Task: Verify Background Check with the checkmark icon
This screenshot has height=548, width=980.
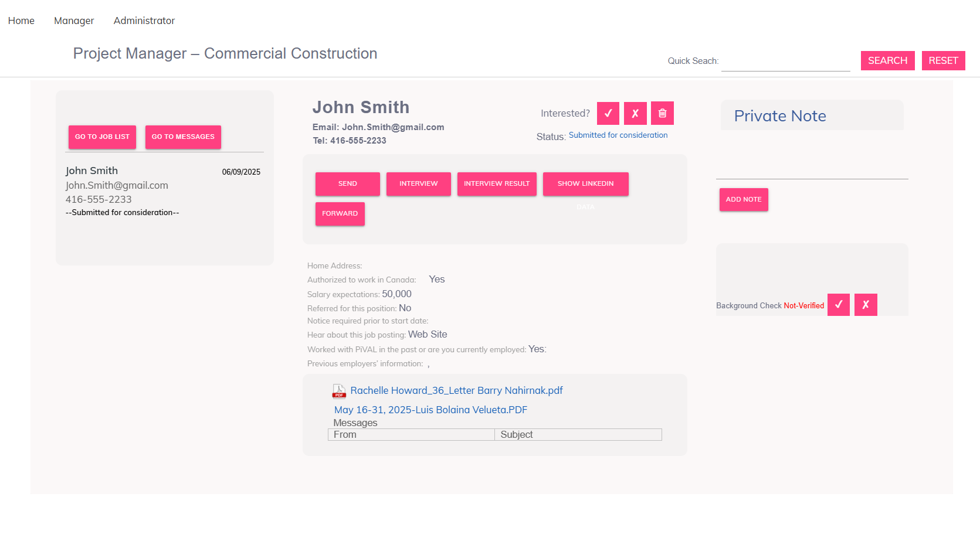Action: (x=839, y=305)
